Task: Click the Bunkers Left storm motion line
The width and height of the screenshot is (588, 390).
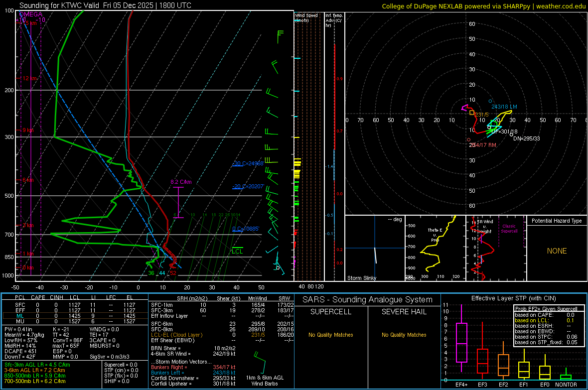Action: 193,373
